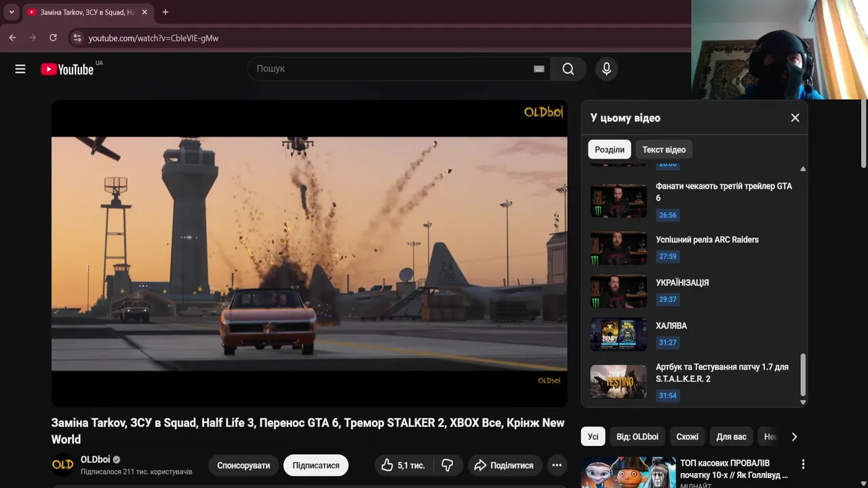
Task: Click chapters panel scroll-up arrow
Action: tap(803, 169)
